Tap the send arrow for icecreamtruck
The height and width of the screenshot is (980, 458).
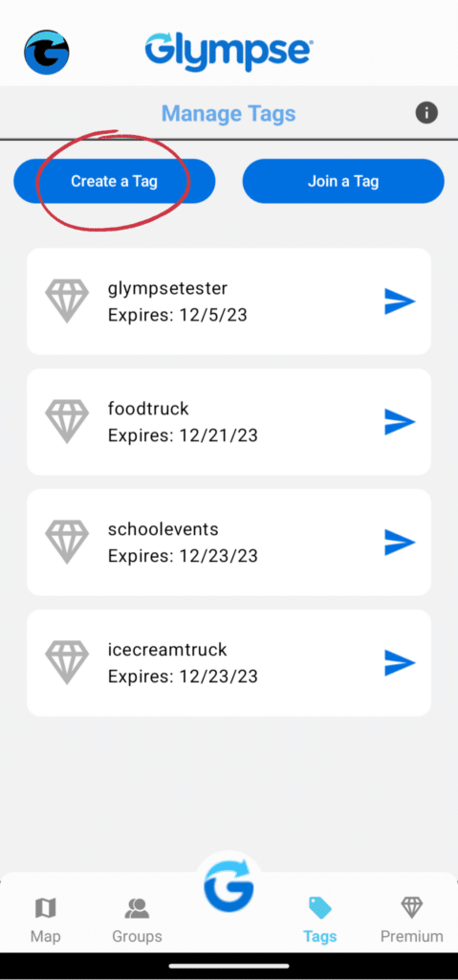tap(400, 663)
